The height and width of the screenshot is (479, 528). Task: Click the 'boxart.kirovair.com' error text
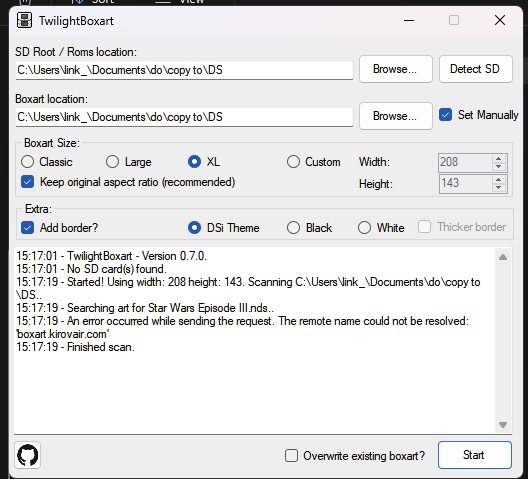63,334
